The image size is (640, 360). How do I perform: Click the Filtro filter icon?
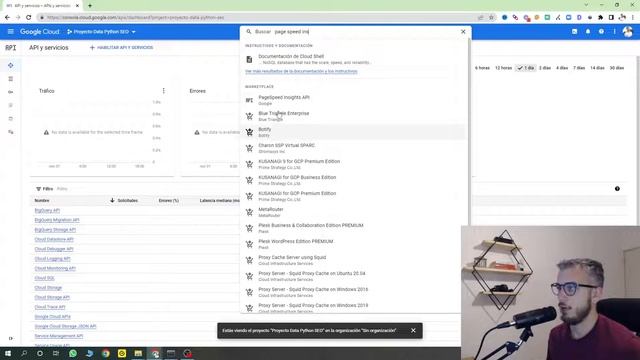click(38, 189)
